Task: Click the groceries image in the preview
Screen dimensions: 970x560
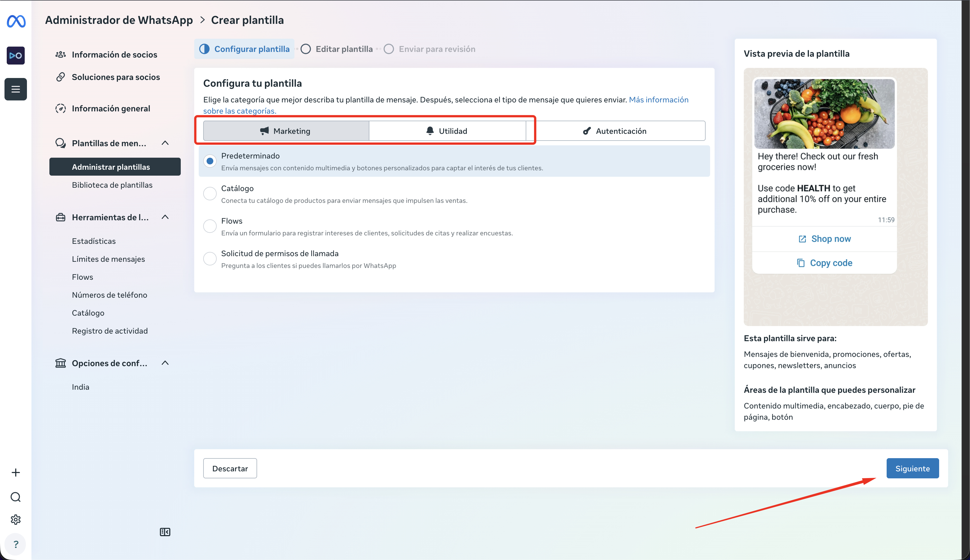Action: [824, 114]
